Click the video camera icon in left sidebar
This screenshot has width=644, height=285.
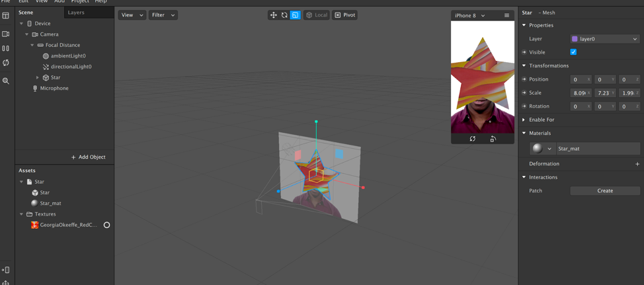[6, 34]
